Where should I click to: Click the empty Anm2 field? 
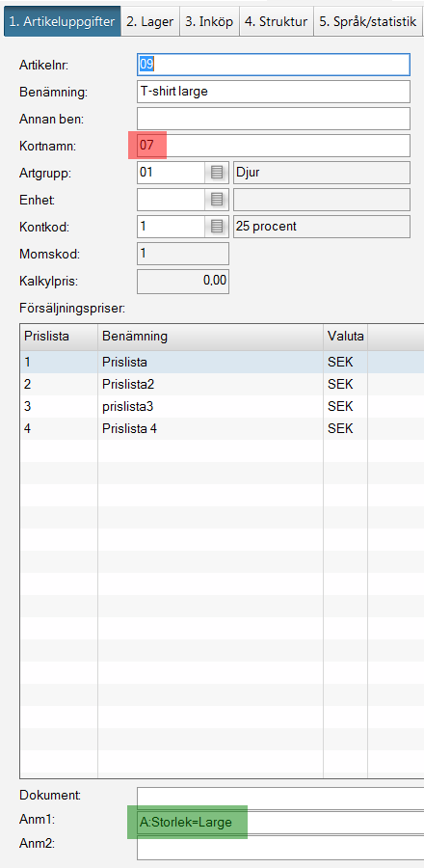tap(280, 849)
